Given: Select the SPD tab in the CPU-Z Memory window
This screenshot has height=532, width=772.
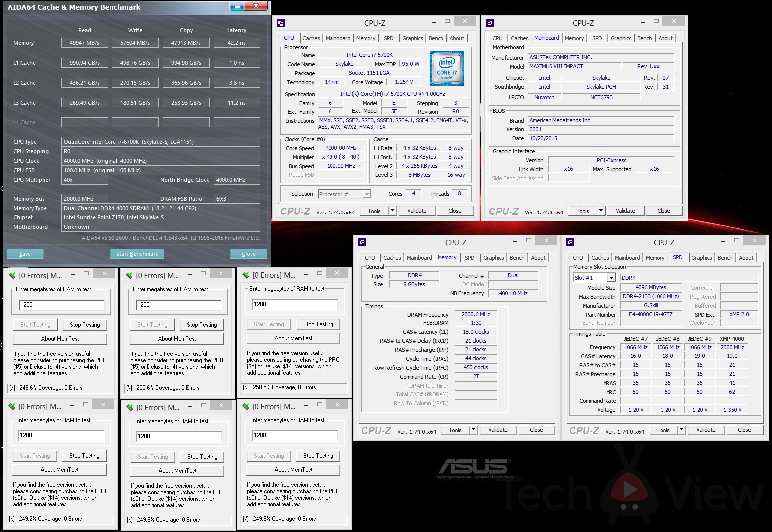Looking at the screenshot, I should (x=469, y=258).
